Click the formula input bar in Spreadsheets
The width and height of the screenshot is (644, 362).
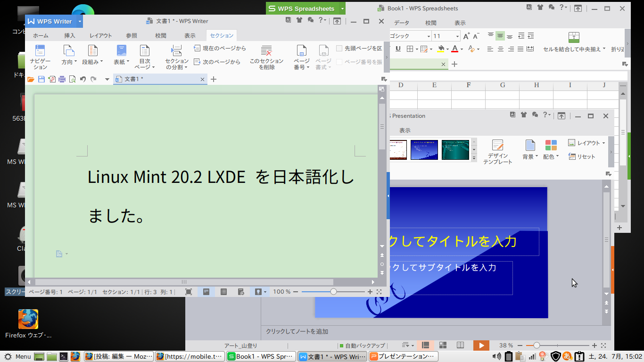(509, 76)
